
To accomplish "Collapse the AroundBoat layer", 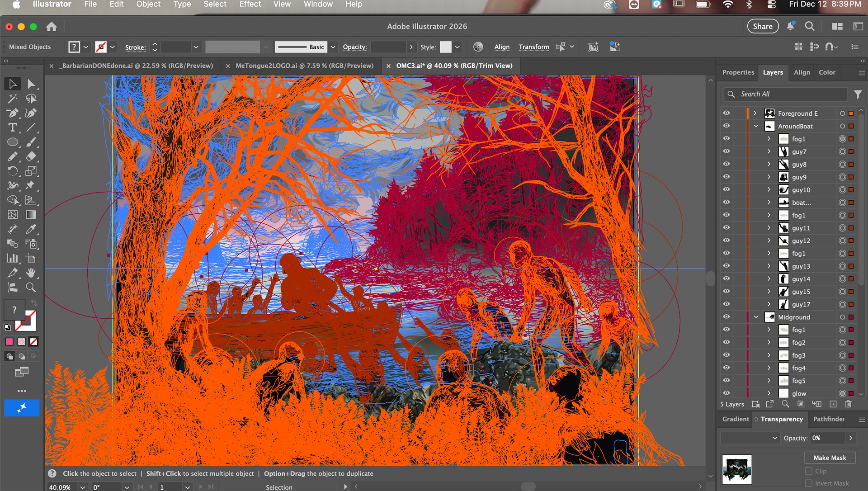I will point(756,126).
